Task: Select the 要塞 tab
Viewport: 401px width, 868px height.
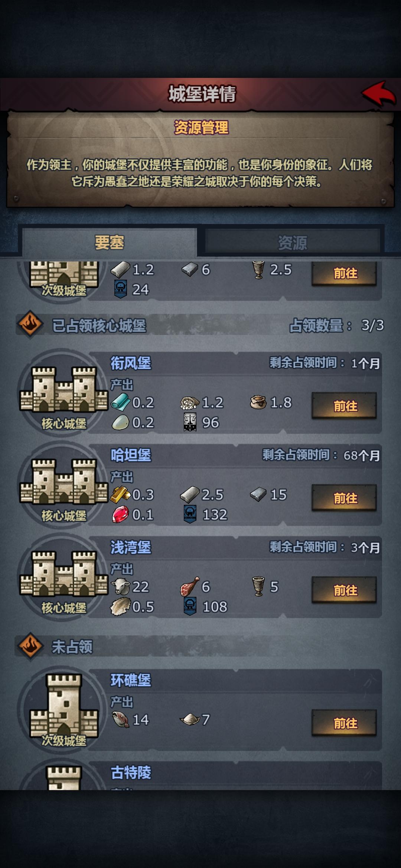Action: point(109,242)
